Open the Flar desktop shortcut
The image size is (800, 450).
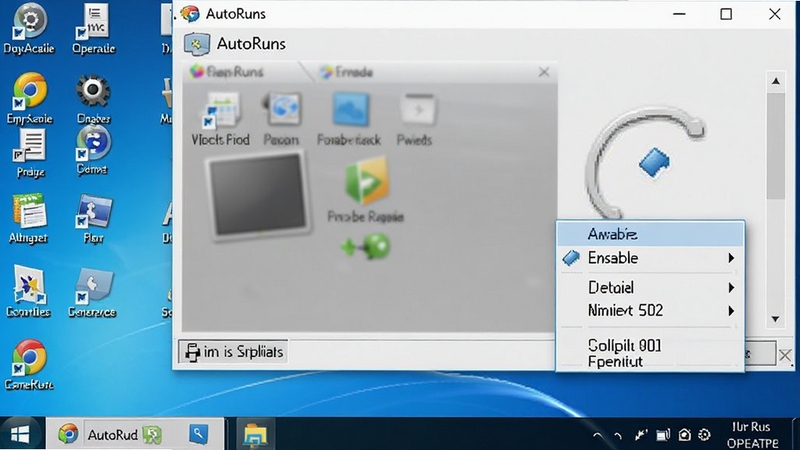pyautogui.click(x=94, y=218)
